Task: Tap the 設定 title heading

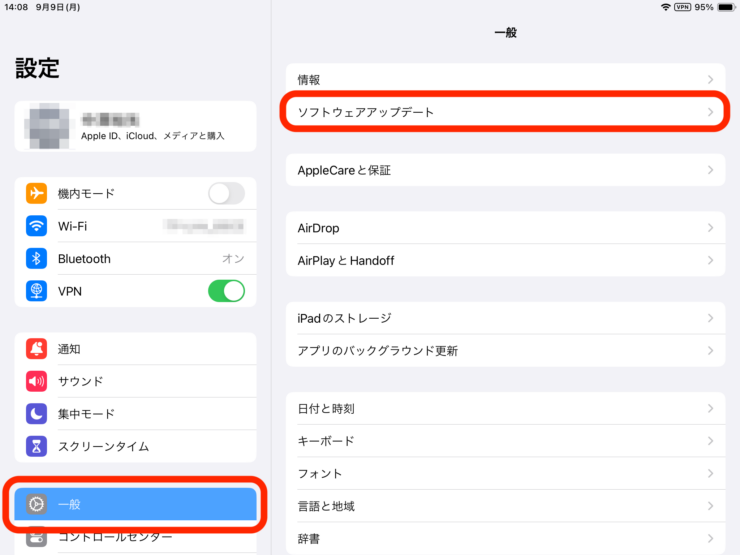Action: [x=37, y=68]
